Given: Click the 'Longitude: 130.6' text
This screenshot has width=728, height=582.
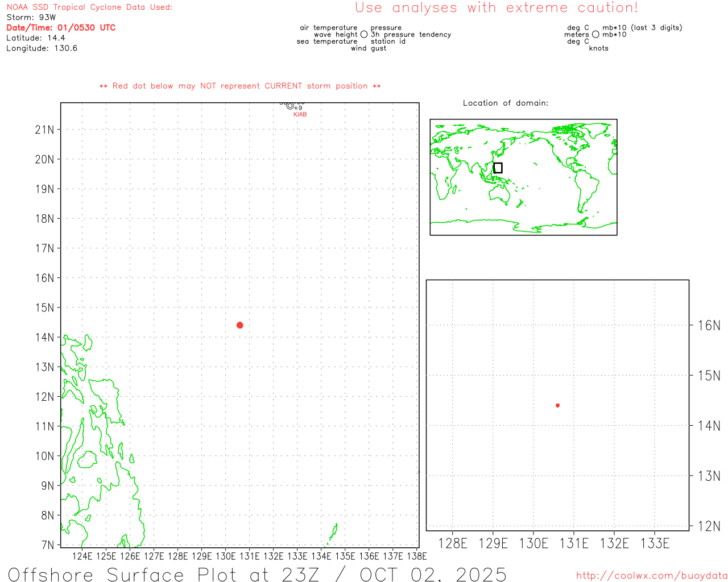Looking at the screenshot, I should click(x=42, y=48).
